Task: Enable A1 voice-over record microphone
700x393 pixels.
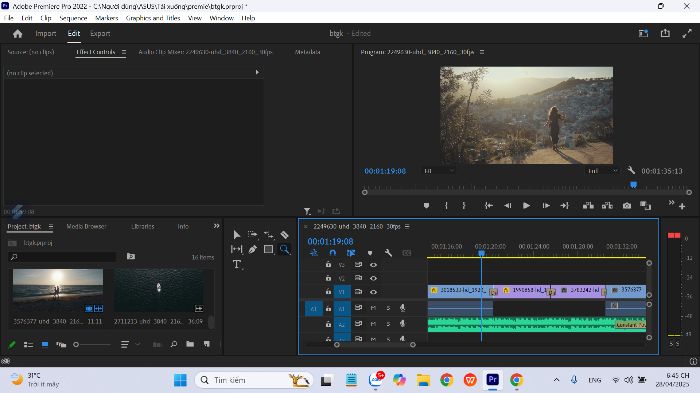Action: tap(402, 308)
